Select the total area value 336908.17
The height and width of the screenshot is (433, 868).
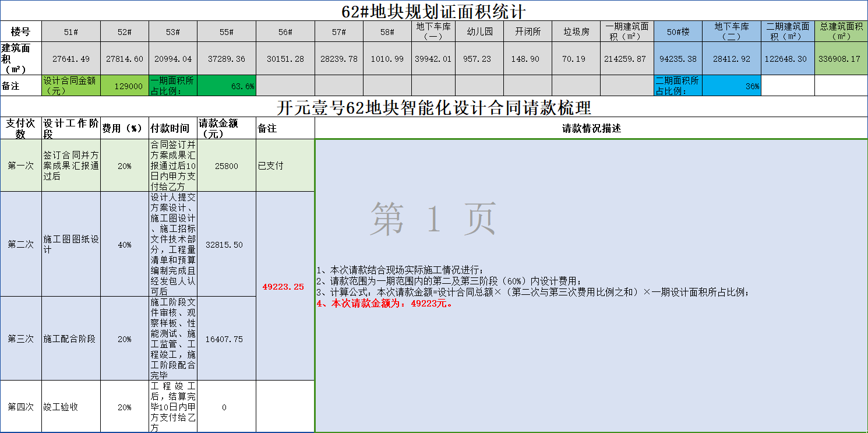pyautogui.click(x=841, y=59)
